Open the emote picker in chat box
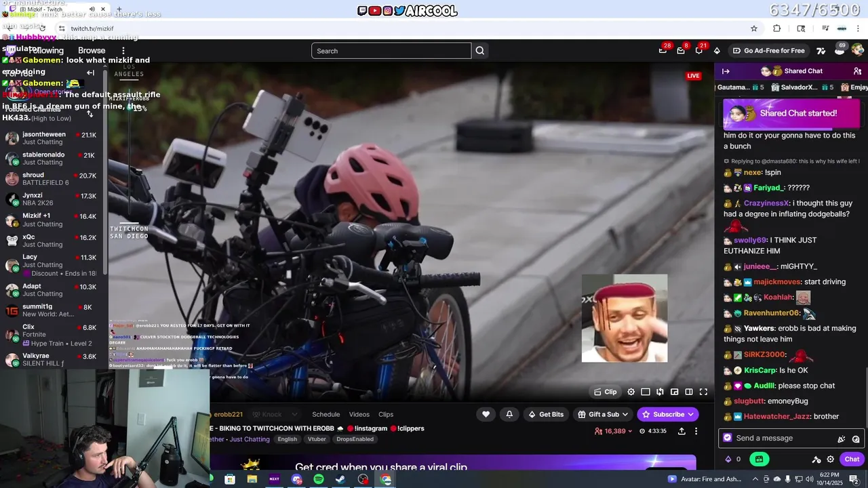 pyautogui.click(x=856, y=439)
